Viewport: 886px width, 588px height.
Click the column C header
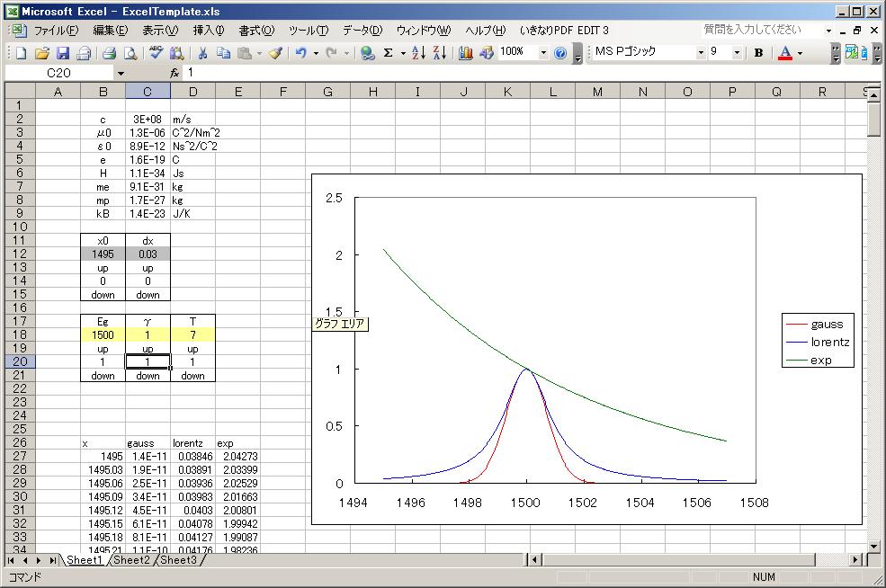(x=148, y=92)
